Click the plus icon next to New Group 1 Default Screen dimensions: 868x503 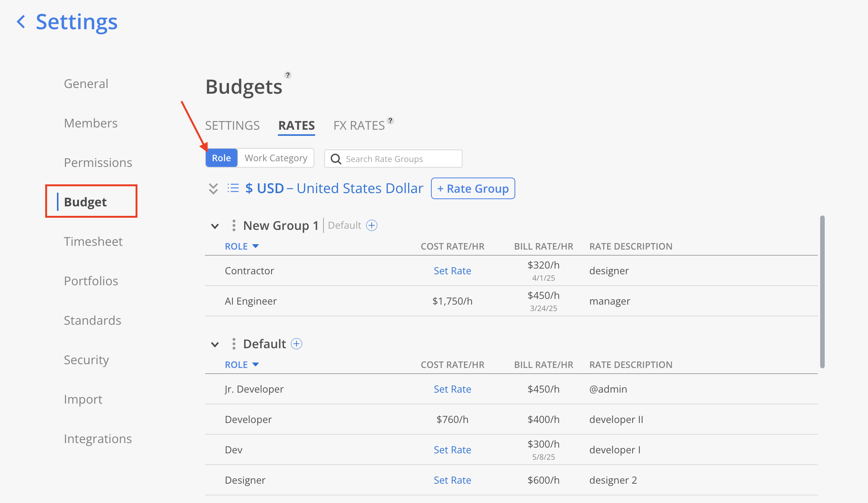pyautogui.click(x=372, y=225)
